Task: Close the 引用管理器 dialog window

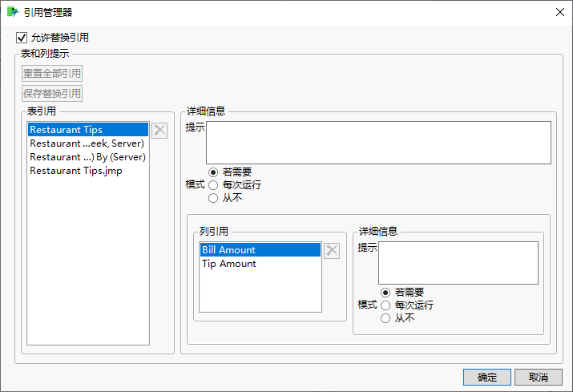Action: (x=559, y=12)
